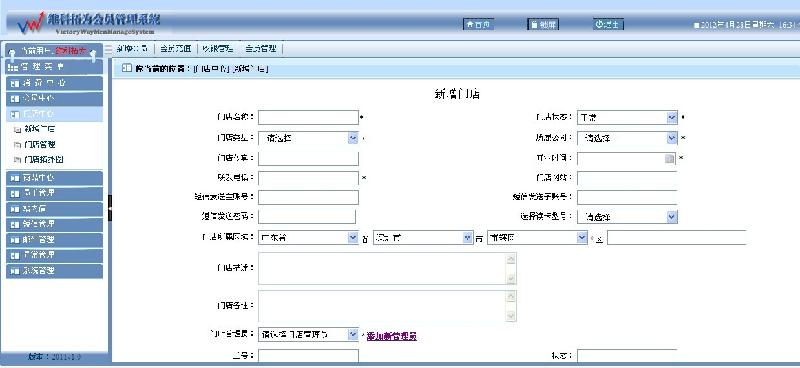Click the detailed address field after district

677,238
